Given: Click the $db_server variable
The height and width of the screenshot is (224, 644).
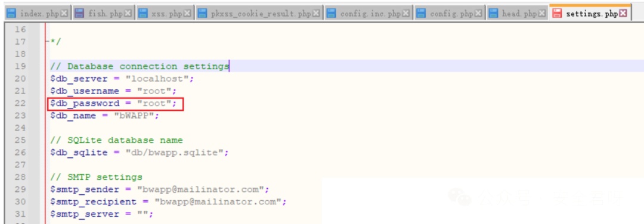Looking at the screenshot, I should pos(79,79).
